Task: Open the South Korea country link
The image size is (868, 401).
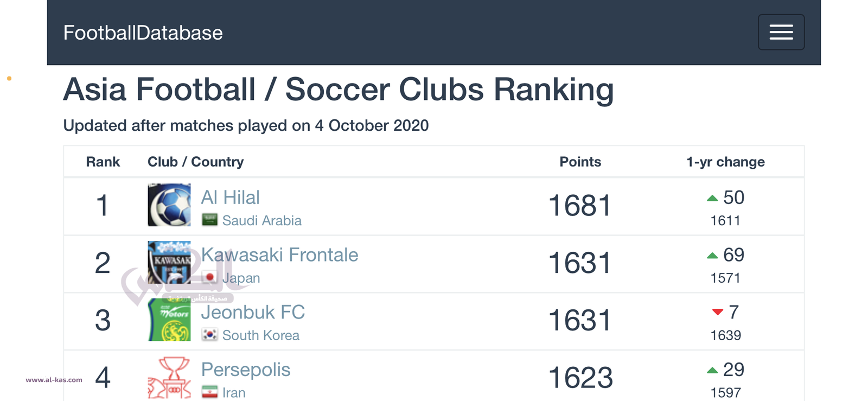Action: (x=260, y=335)
